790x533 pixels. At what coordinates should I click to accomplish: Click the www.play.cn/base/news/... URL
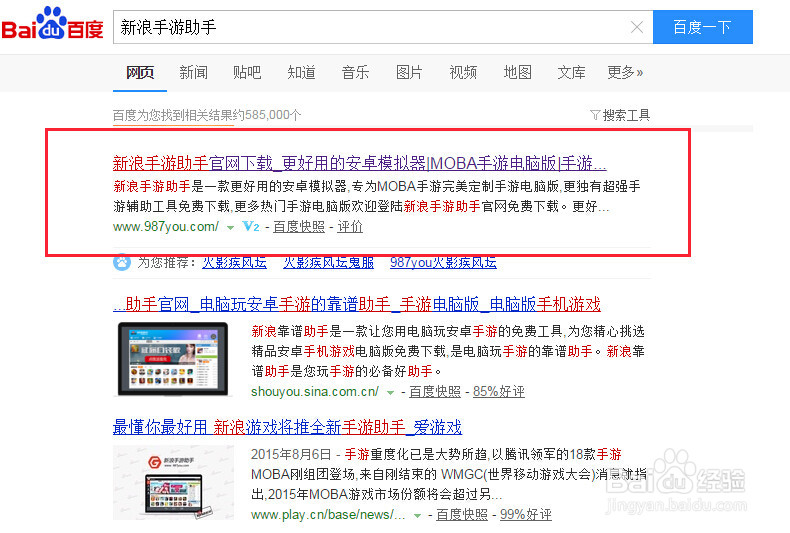pyautogui.click(x=328, y=514)
